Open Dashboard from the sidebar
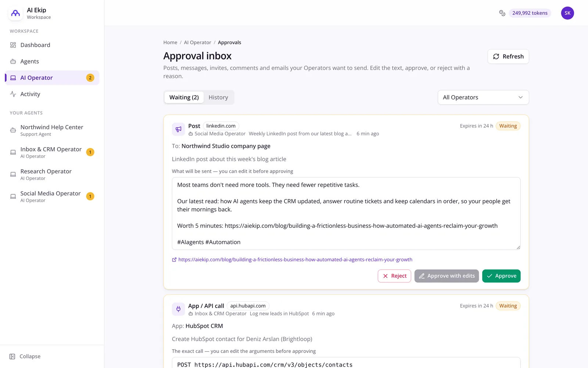 52,45
